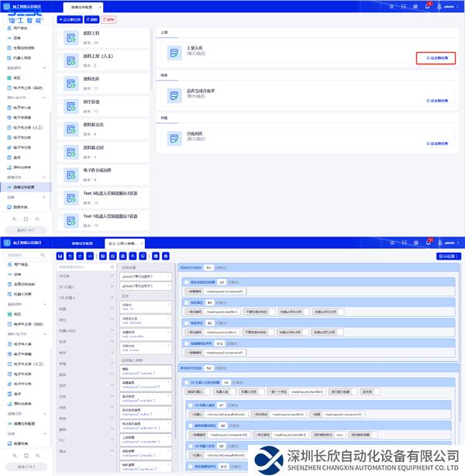Open the notification bell in top header
The height and width of the screenshot is (476, 465).
429,5
